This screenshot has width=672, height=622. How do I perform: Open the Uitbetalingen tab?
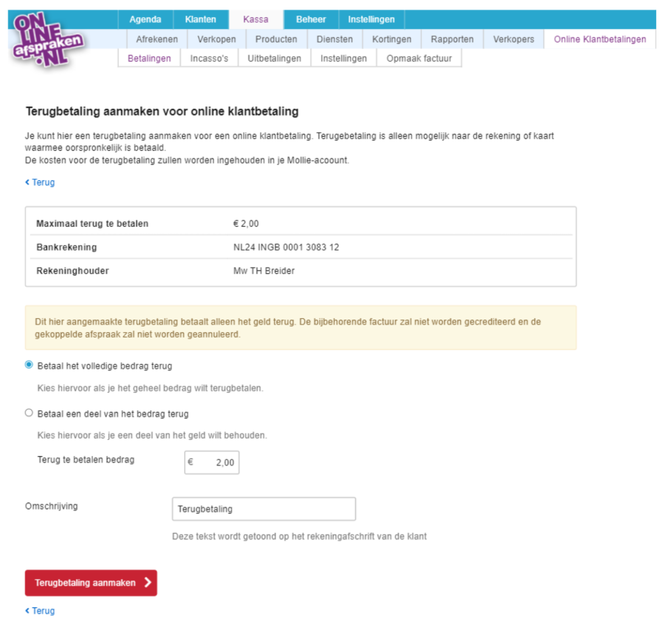(274, 58)
